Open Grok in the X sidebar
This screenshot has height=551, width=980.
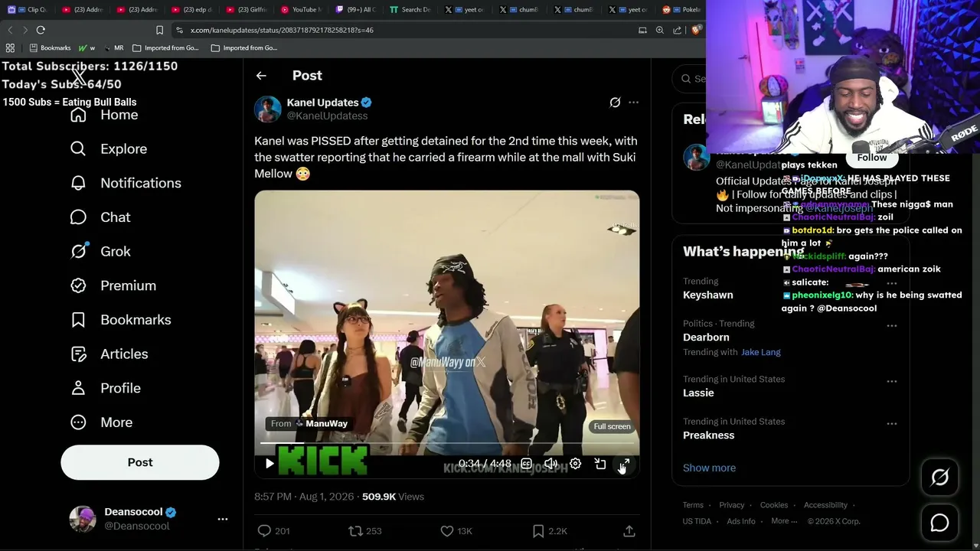tap(100, 251)
